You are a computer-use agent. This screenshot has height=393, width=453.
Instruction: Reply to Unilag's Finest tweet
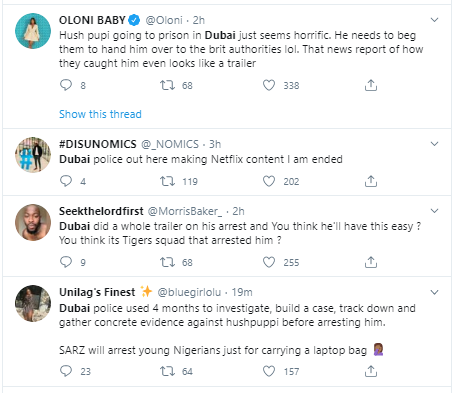66,371
